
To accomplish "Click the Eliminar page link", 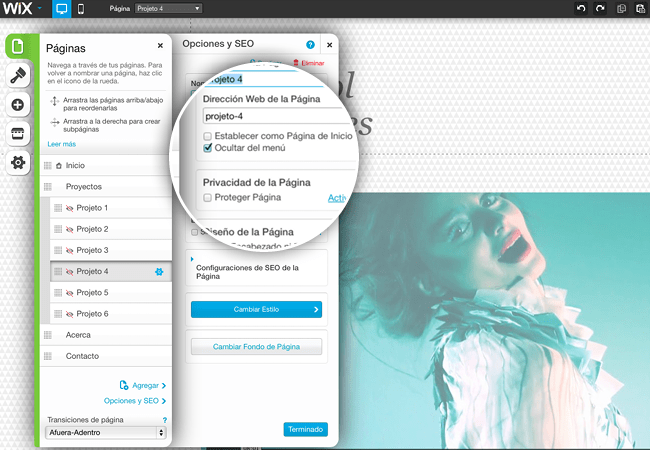I will [309, 63].
